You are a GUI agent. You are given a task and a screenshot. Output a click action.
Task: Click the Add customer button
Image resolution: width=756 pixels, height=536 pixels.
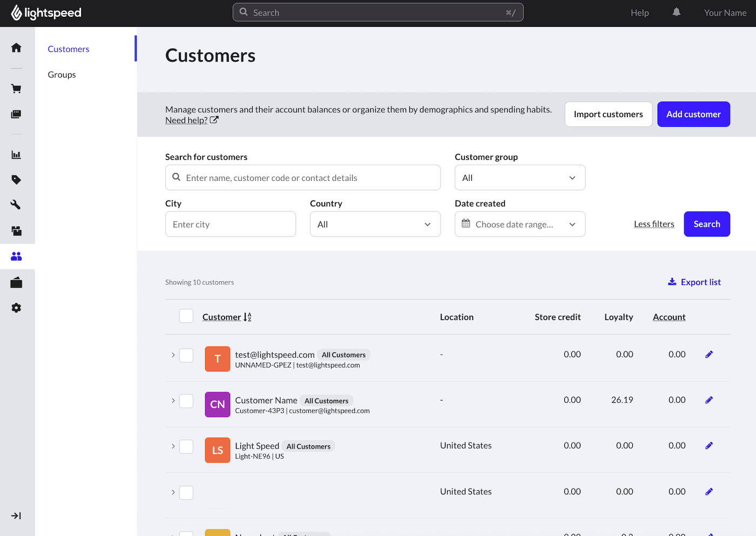pyautogui.click(x=693, y=114)
